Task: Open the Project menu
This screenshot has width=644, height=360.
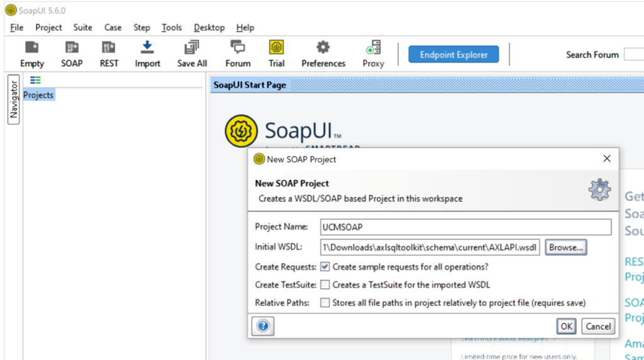Action: coord(48,28)
